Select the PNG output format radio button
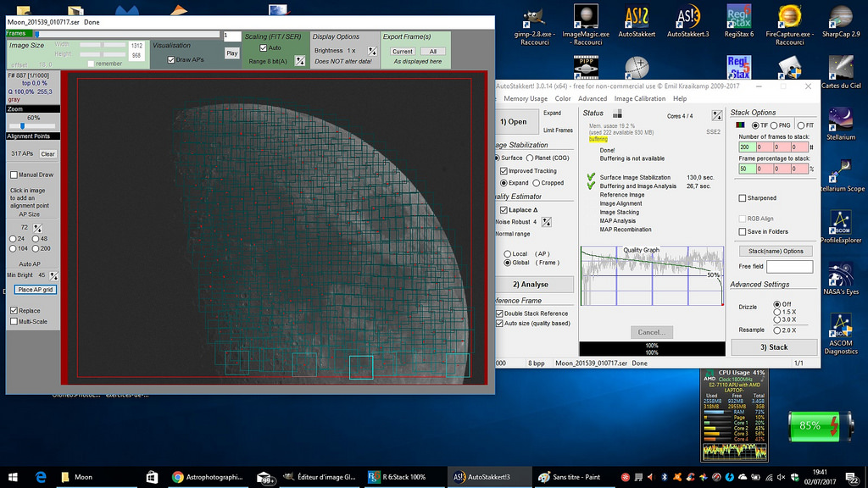The image size is (868, 488). tap(774, 125)
